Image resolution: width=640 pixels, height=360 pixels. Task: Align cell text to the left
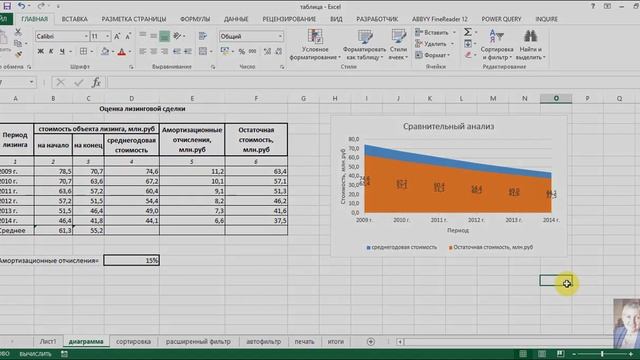(x=142, y=51)
